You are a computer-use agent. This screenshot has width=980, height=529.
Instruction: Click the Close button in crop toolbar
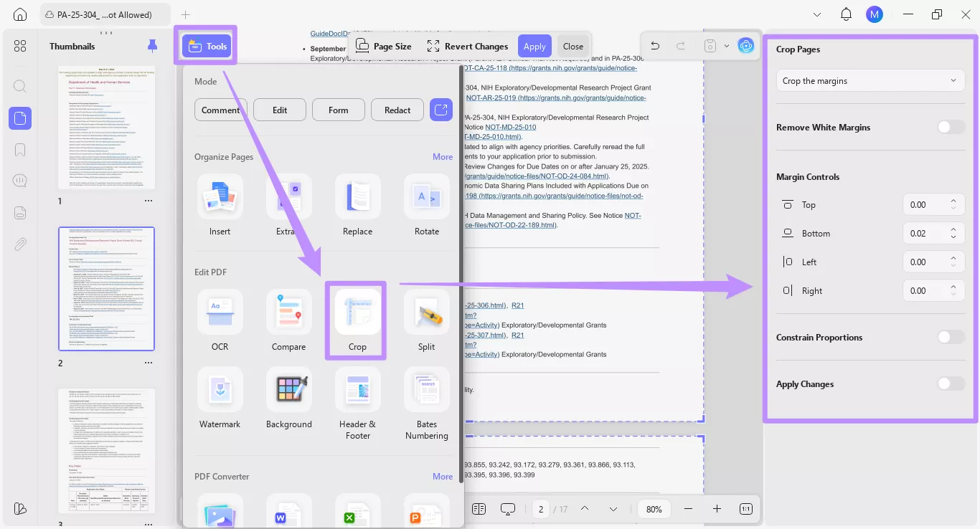(573, 46)
